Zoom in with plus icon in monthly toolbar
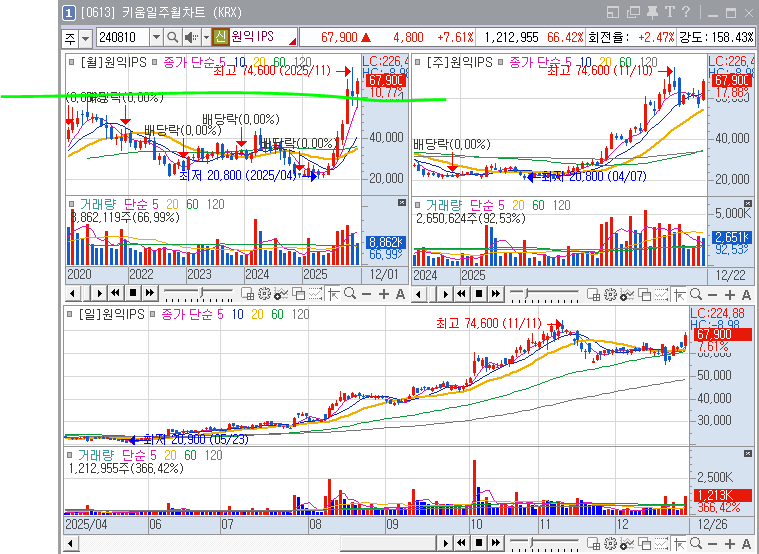759x554 pixels. (x=383, y=294)
